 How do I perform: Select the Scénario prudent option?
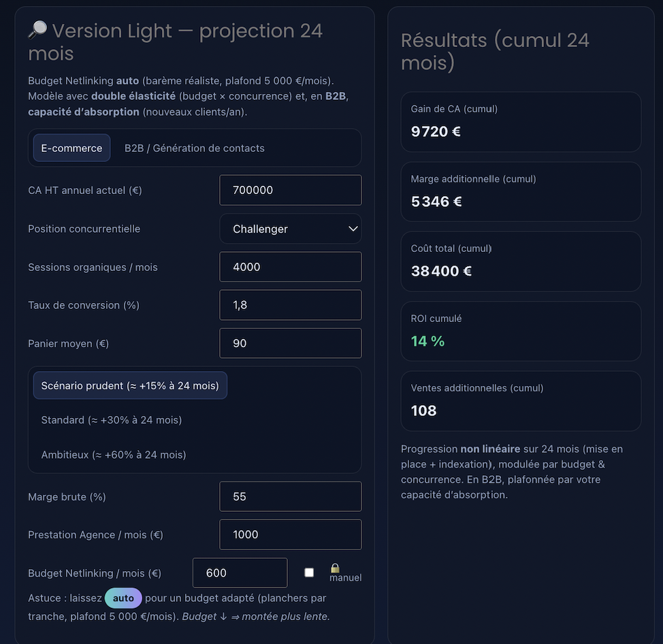click(130, 386)
